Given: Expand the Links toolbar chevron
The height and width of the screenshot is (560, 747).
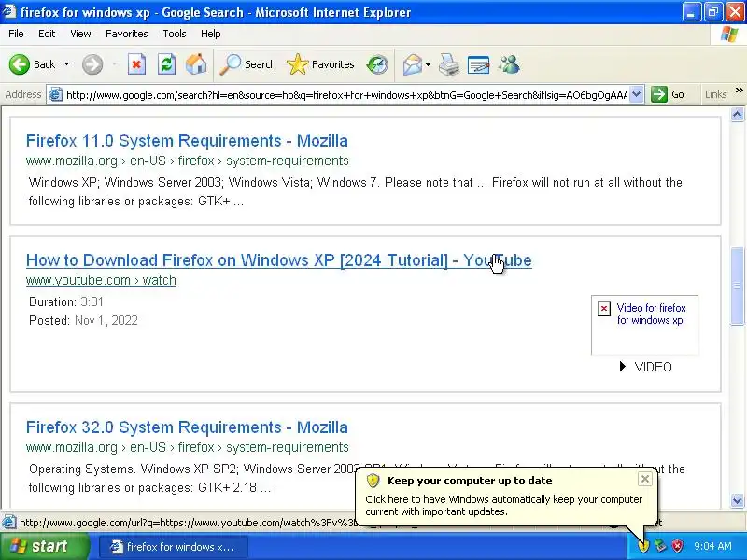Looking at the screenshot, I should [x=739, y=90].
